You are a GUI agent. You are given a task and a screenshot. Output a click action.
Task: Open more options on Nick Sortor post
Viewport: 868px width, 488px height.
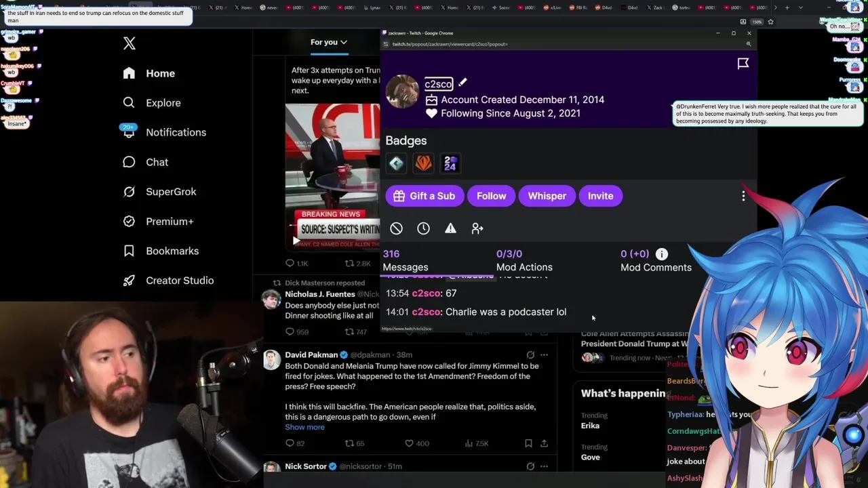tap(544, 466)
